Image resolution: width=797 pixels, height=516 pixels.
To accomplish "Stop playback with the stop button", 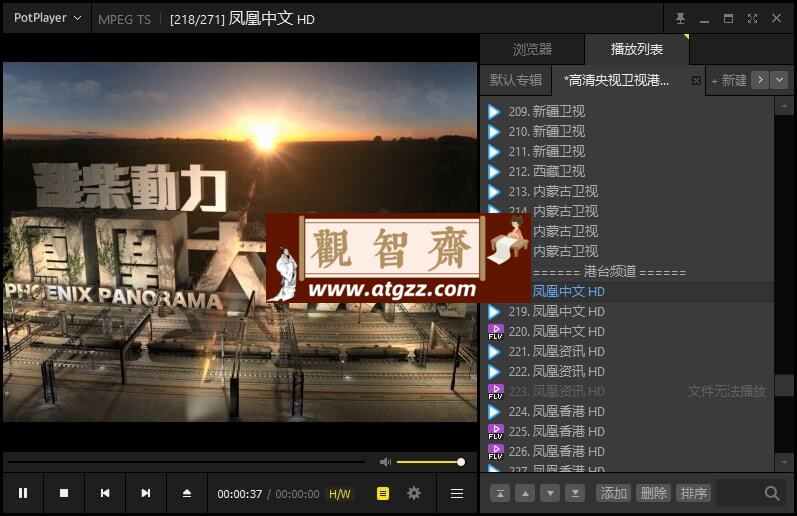I will tap(64, 493).
